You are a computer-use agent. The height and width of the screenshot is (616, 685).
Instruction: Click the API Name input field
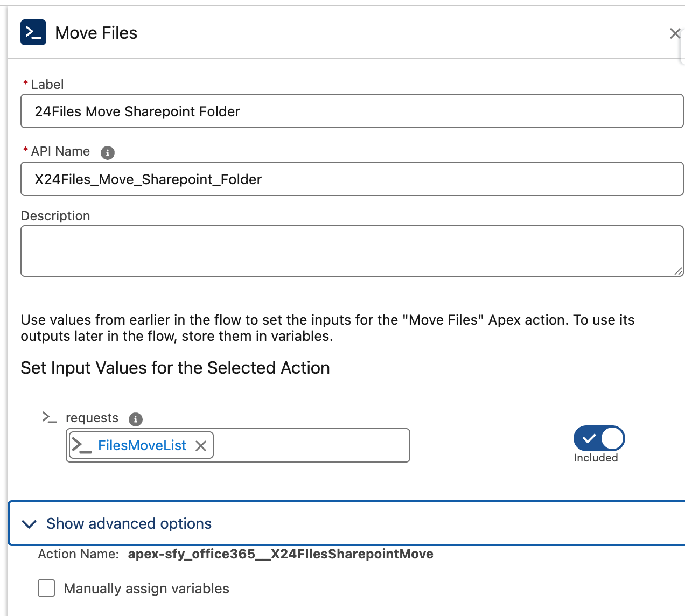click(x=352, y=179)
